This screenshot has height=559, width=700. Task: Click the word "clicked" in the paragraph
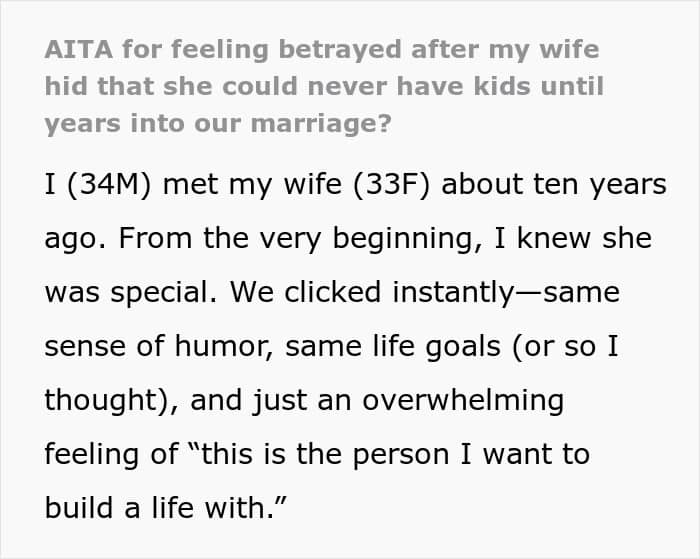click(x=333, y=292)
